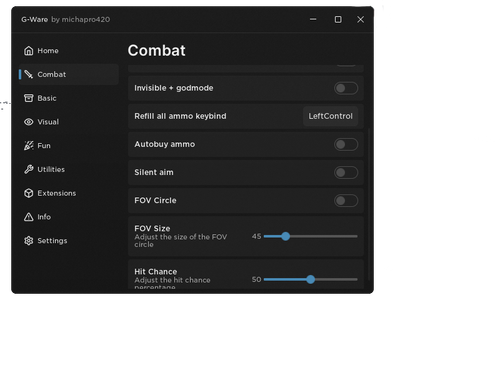
Task: Select the Combat sidebar label
Action: 52,74
